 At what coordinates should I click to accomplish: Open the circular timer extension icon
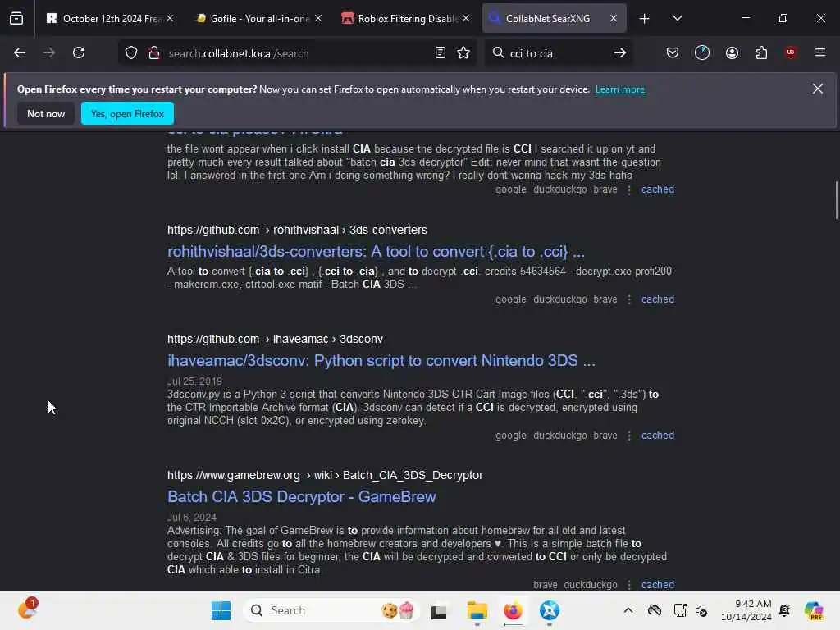tap(702, 52)
